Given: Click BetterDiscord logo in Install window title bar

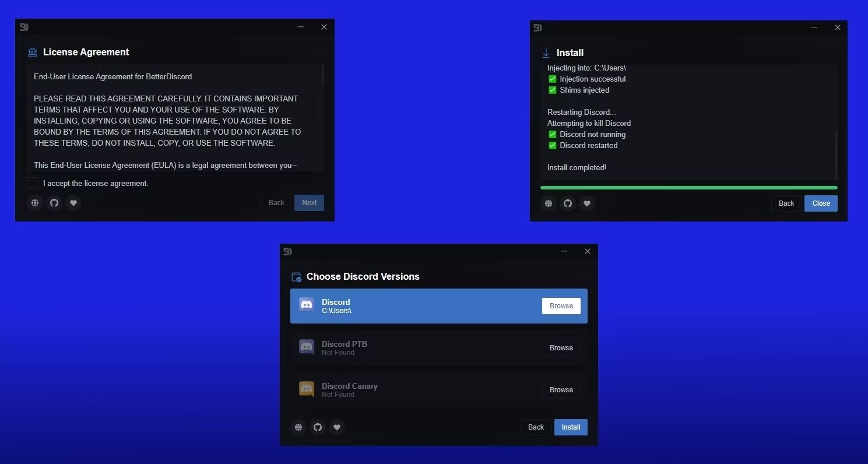Looking at the screenshot, I should coord(537,27).
